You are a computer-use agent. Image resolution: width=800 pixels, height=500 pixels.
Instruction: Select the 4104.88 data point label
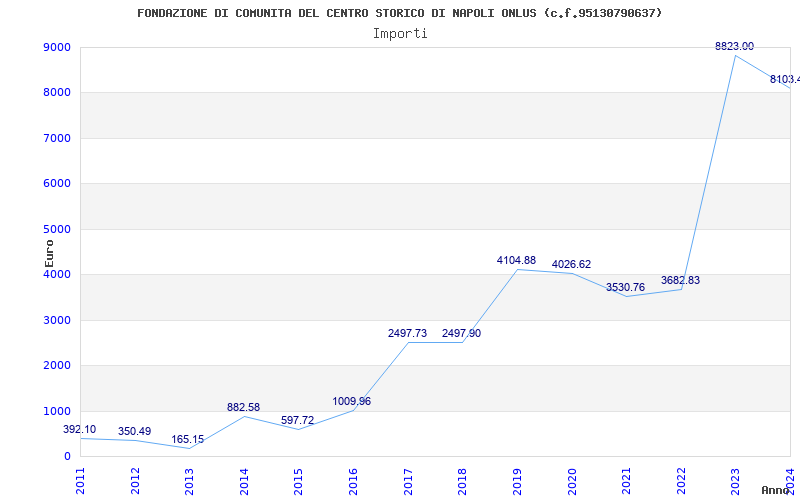point(516,261)
